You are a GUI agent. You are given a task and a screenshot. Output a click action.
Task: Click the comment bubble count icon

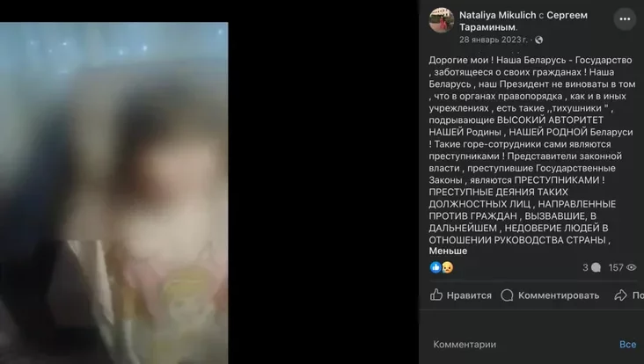pos(596,267)
